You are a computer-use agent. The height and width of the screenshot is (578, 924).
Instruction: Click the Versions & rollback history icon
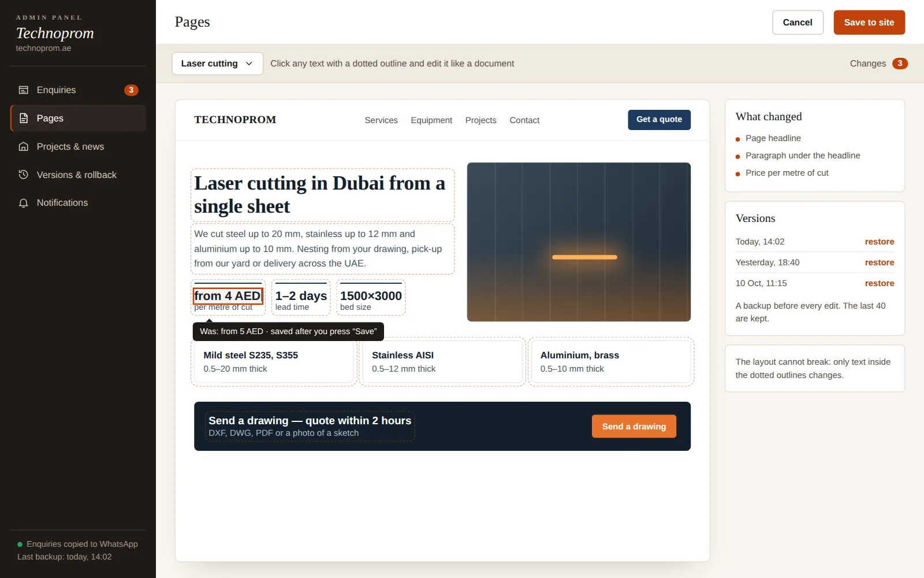(24, 175)
